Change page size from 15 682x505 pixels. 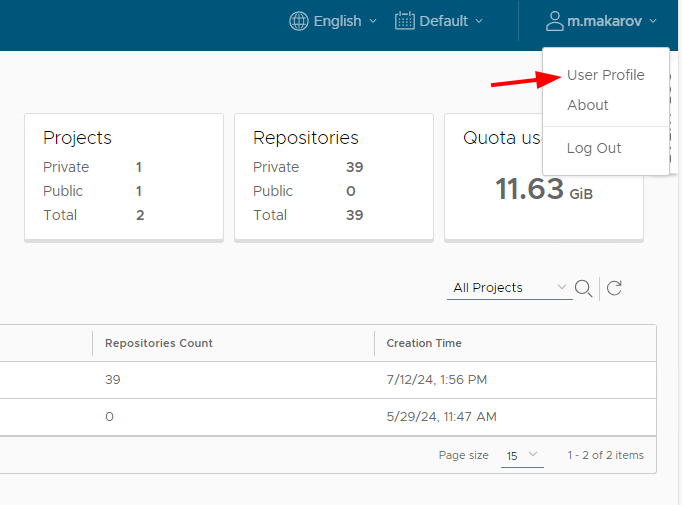point(522,455)
